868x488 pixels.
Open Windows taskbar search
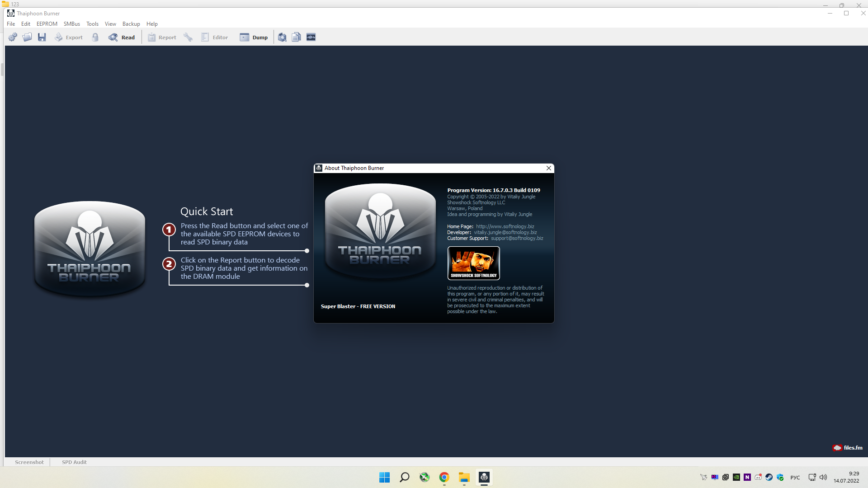(x=405, y=477)
